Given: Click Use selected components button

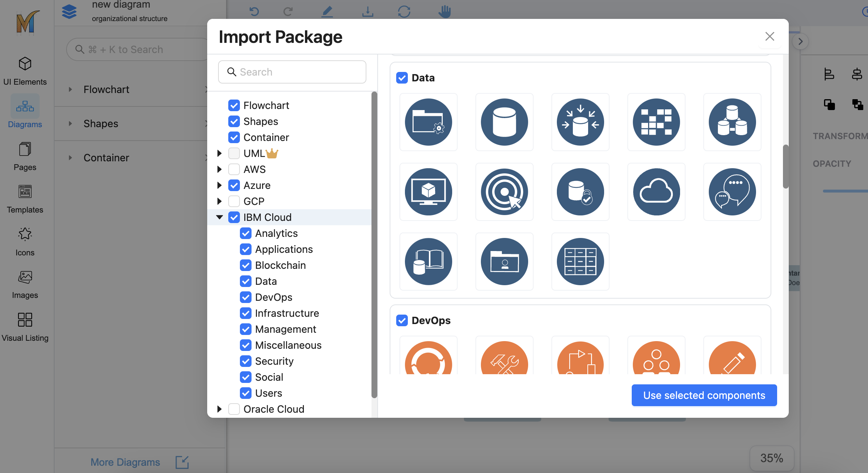Looking at the screenshot, I should click(704, 395).
